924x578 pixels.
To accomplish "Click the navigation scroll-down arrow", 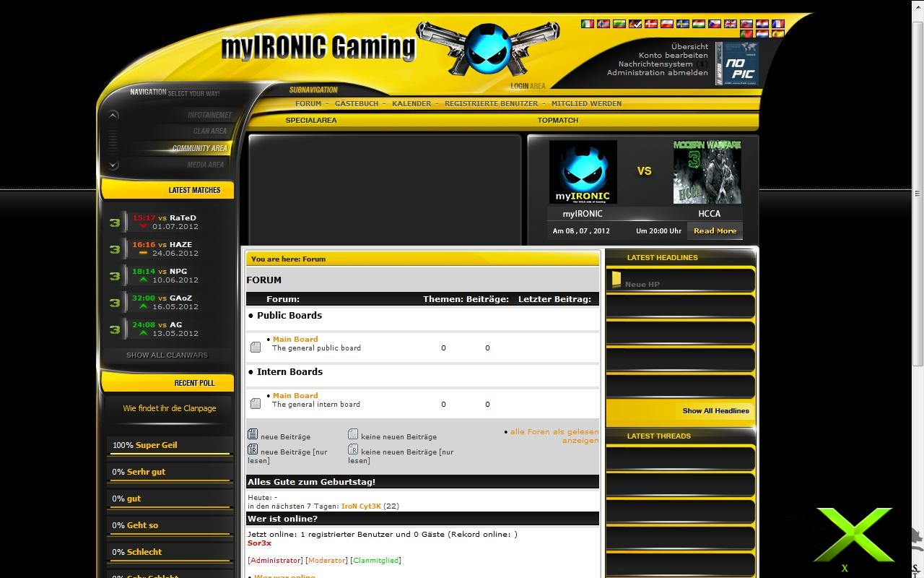I will (x=113, y=165).
